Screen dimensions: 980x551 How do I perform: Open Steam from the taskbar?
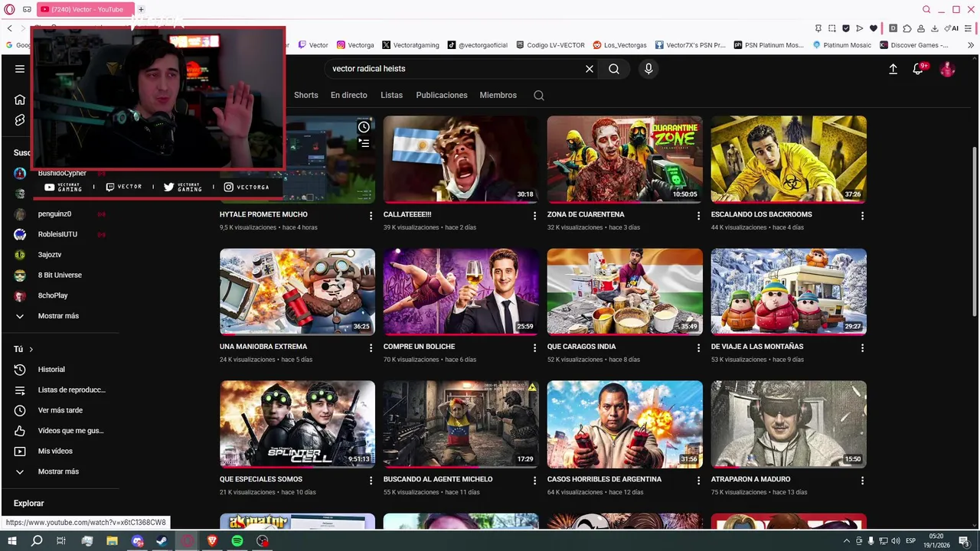tap(162, 541)
